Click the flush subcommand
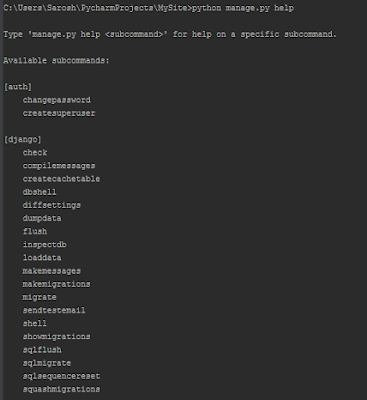The image size is (367, 400). [x=35, y=231]
